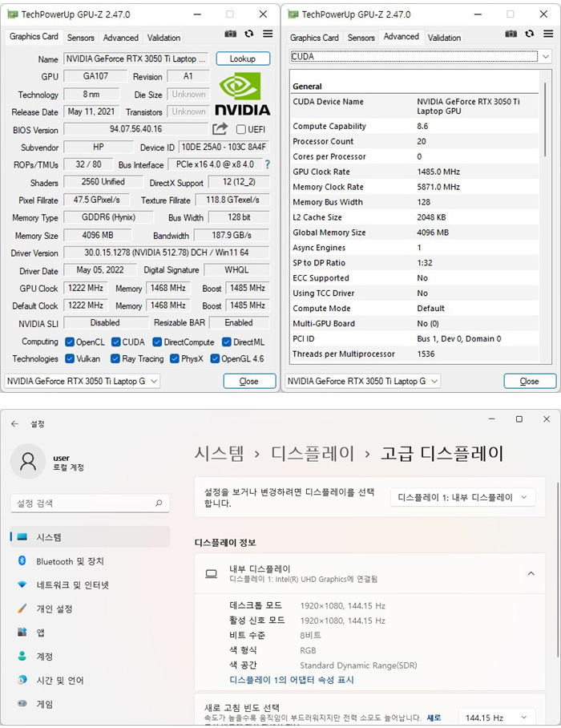This screenshot has width=561, height=728.
Task: Toggle the OpenGL 4.6 checkbox
Action: tap(215, 359)
